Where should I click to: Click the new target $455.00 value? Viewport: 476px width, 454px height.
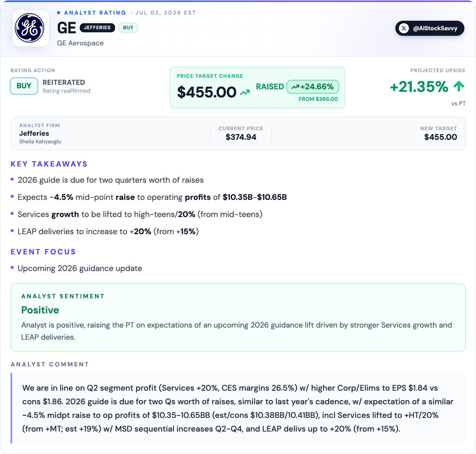(440, 137)
